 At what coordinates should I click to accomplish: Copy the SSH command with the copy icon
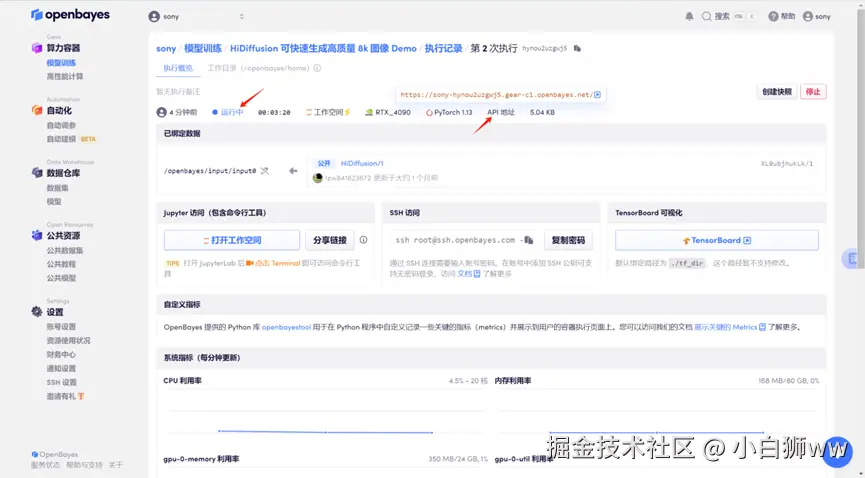(529, 240)
